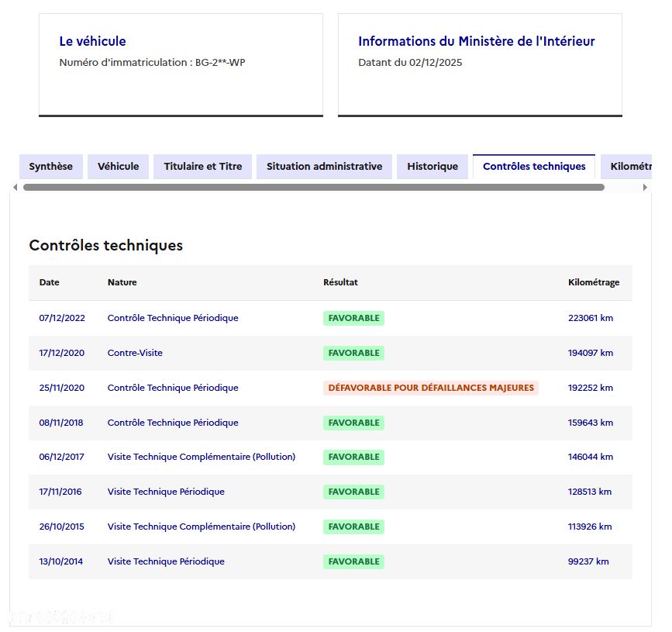Click Contre-Visite nature entry
The height and width of the screenshot is (632, 672).
click(135, 353)
